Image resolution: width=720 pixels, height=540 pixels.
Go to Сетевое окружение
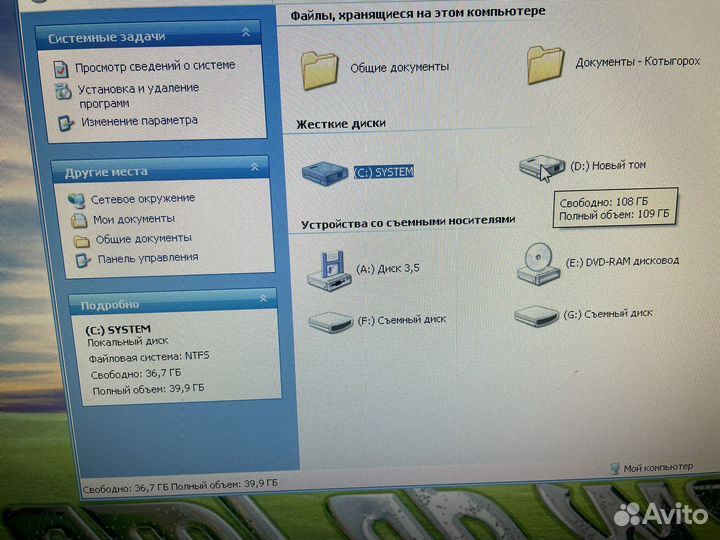(143, 199)
